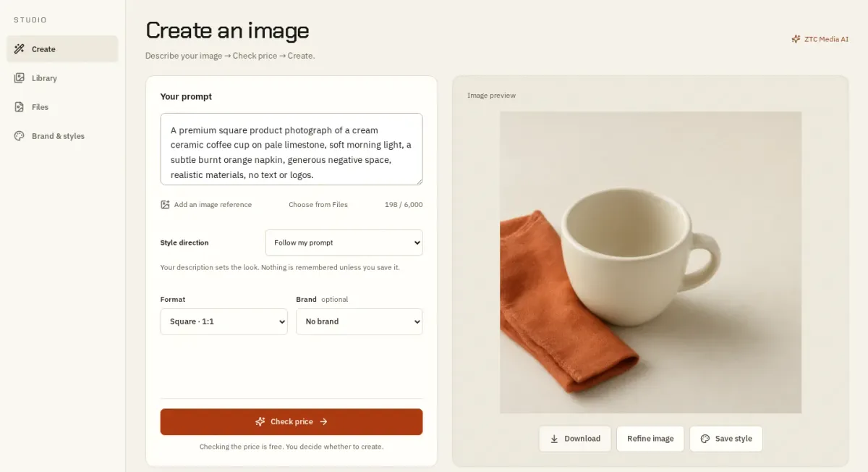868x472 pixels.
Task: Click the Save style button label
Action: [733, 439]
